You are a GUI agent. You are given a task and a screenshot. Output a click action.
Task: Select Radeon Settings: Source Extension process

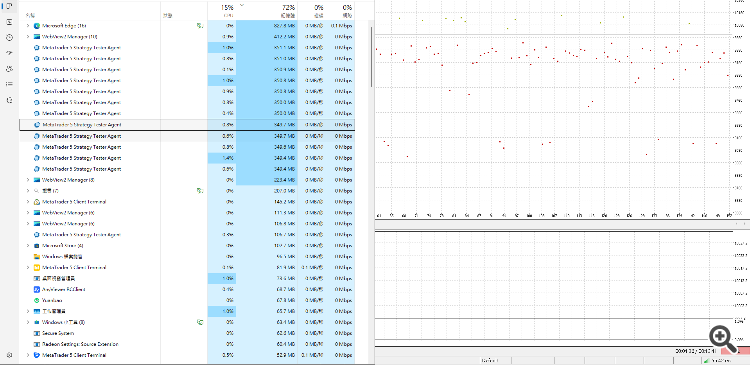pos(187,344)
